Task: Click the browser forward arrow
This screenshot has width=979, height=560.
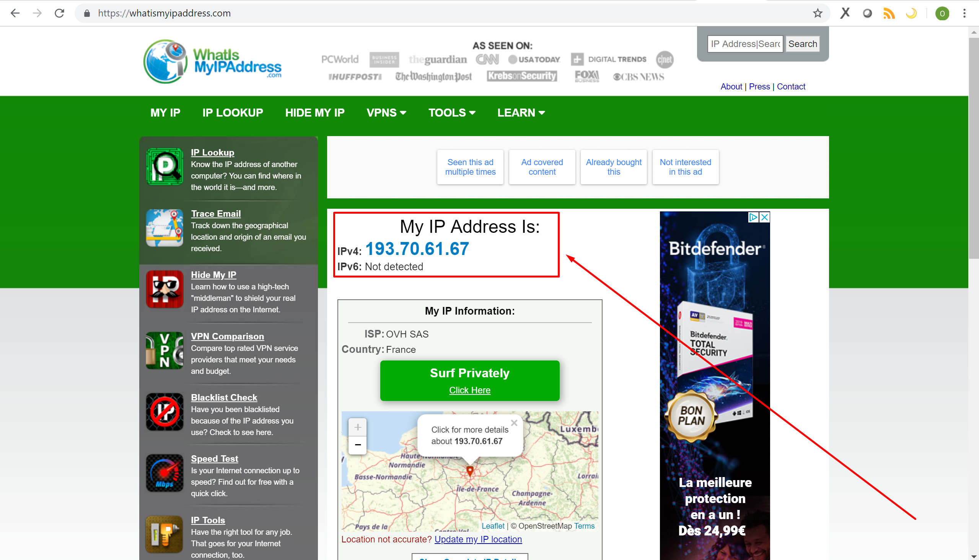Action: (37, 13)
